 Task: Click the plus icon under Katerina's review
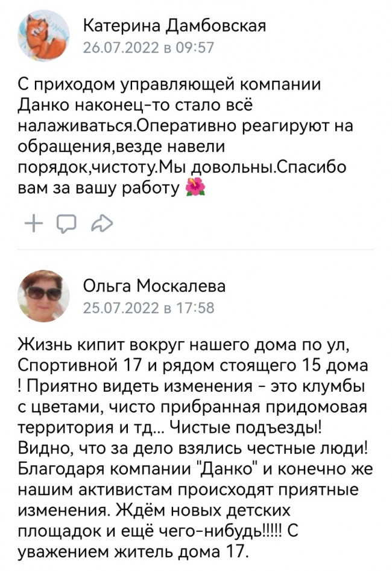pyautogui.click(x=34, y=223)
